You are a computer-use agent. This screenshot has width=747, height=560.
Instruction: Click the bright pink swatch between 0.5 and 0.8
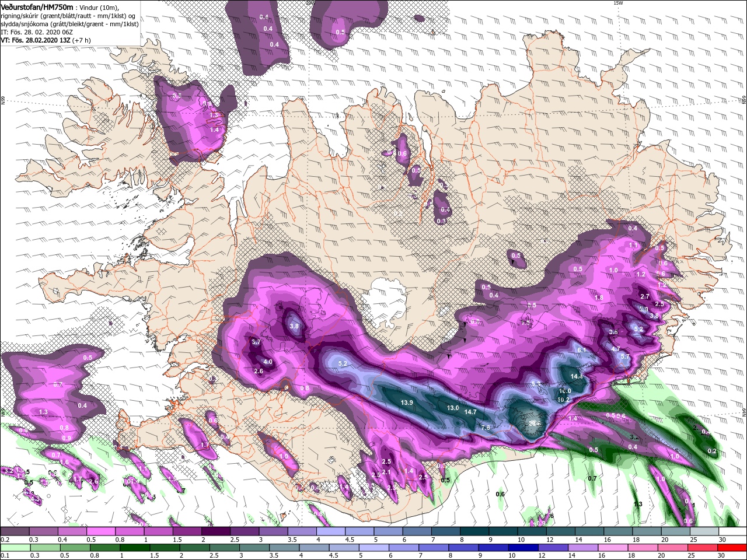tap(100, 531)
